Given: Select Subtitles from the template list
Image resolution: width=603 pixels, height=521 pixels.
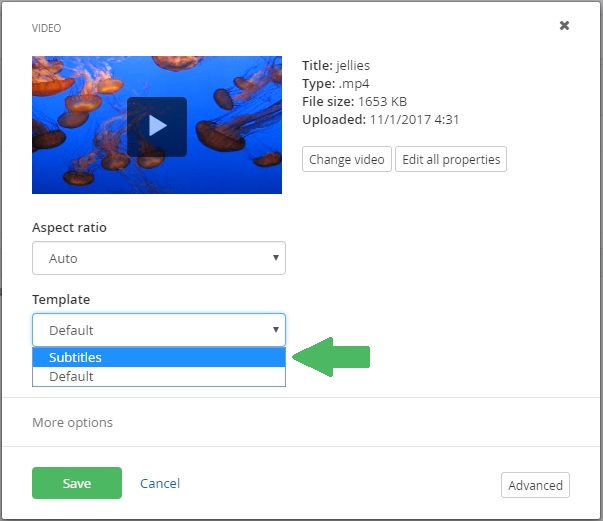Looking at the screenshot, I should point(159,357).
